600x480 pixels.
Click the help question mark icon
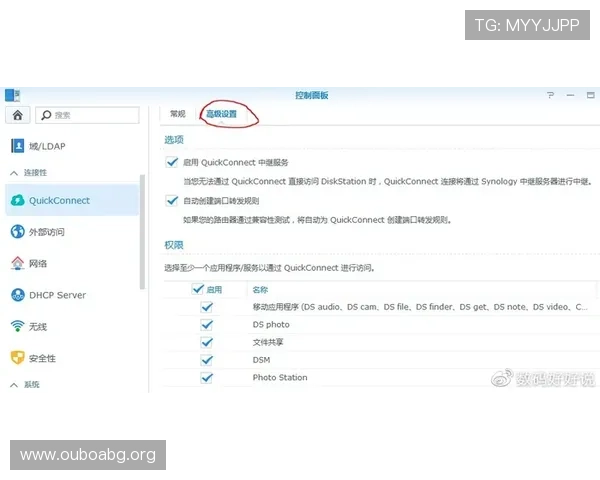click(x=550, y=95)
